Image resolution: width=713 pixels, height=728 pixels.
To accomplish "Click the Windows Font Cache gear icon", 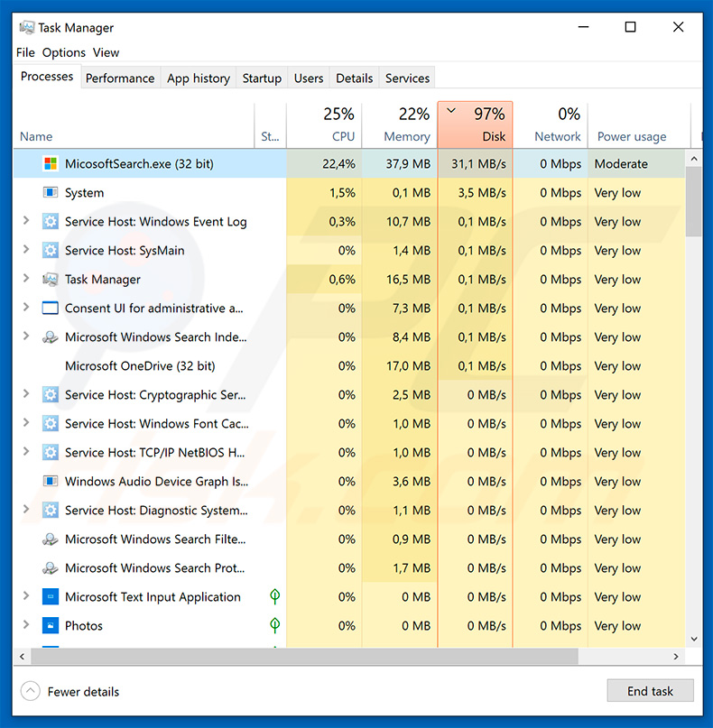I will coord(51,423).
